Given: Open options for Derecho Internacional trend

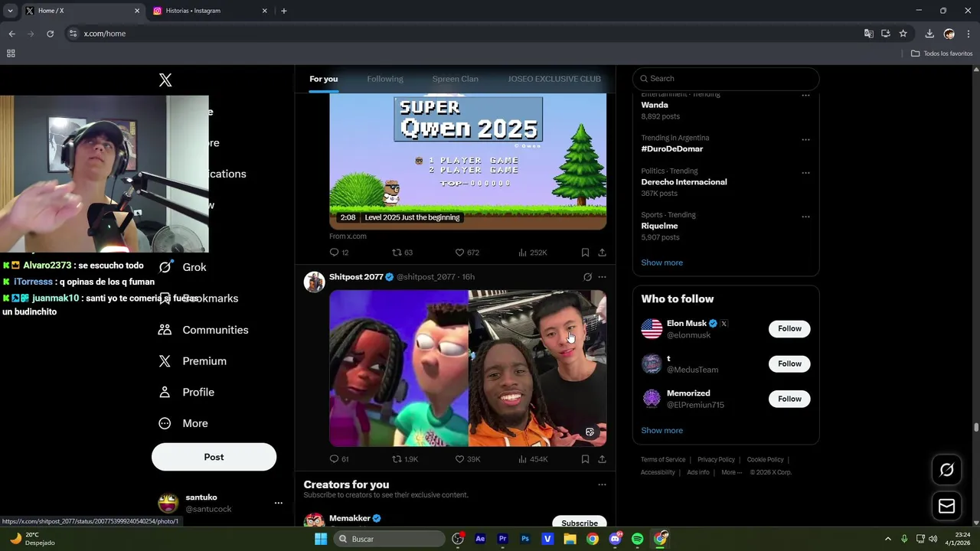Looking at the screenshot, I should coord(805,173).
